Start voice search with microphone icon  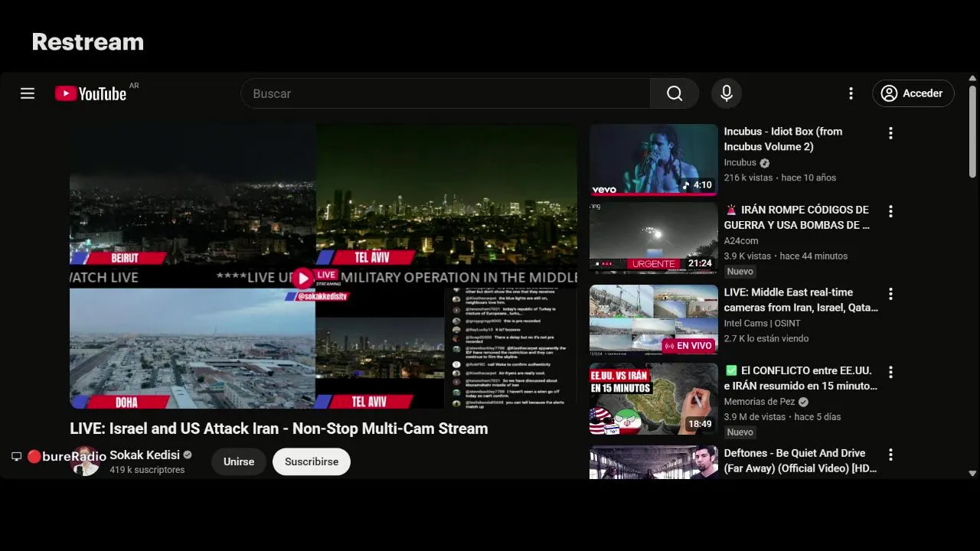(727, 93)
